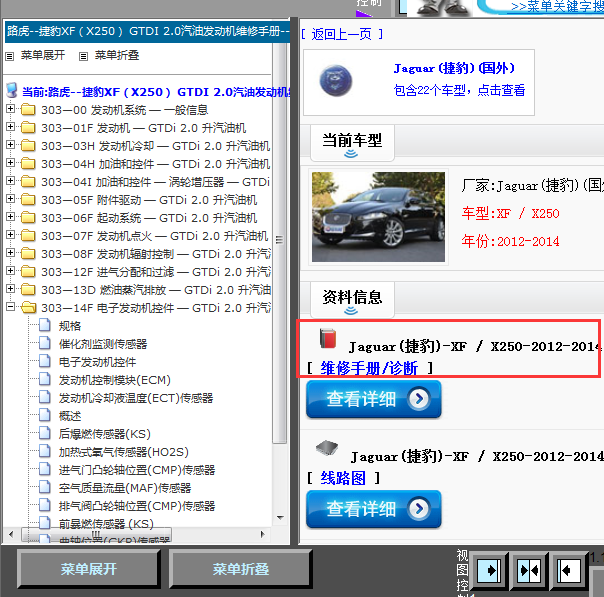The width and height of the screenshot is (604, 597).
Task: Click the 返回上一页 link
Action: click(x=342, y=34)
